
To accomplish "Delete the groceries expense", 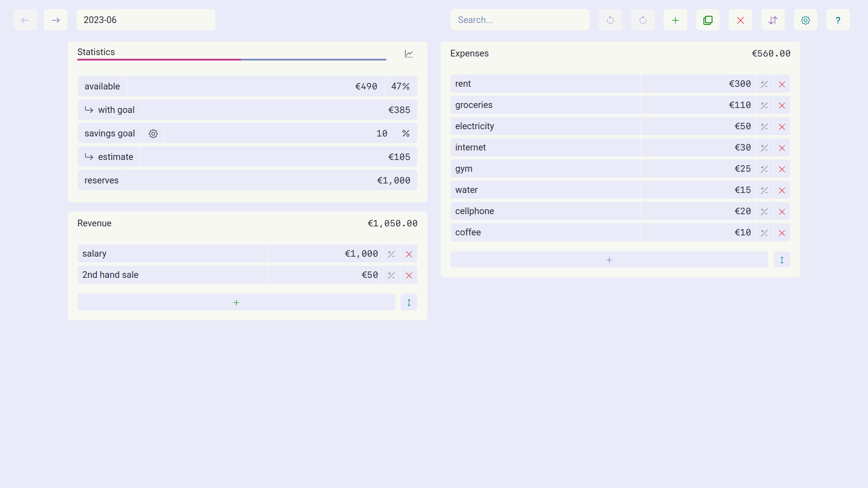I will (782, 105).
